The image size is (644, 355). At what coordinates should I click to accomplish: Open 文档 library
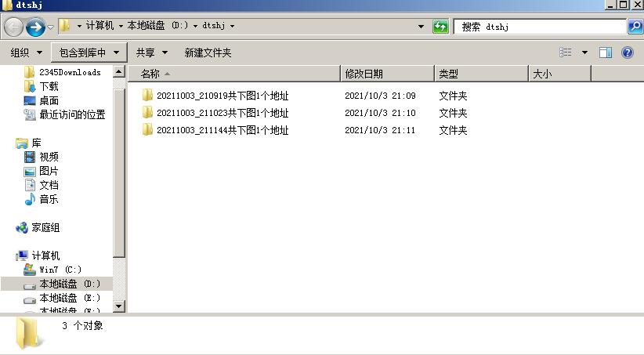[x=49, y=185]
